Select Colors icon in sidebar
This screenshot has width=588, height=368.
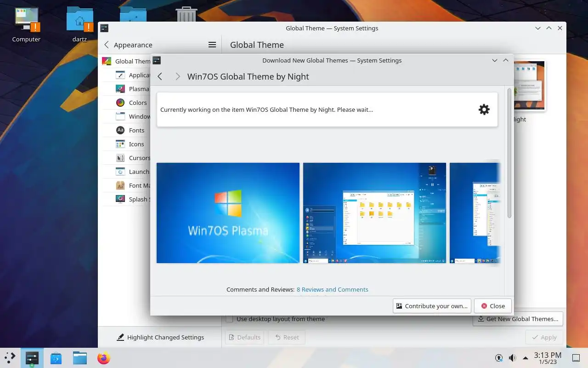[120, 103]
